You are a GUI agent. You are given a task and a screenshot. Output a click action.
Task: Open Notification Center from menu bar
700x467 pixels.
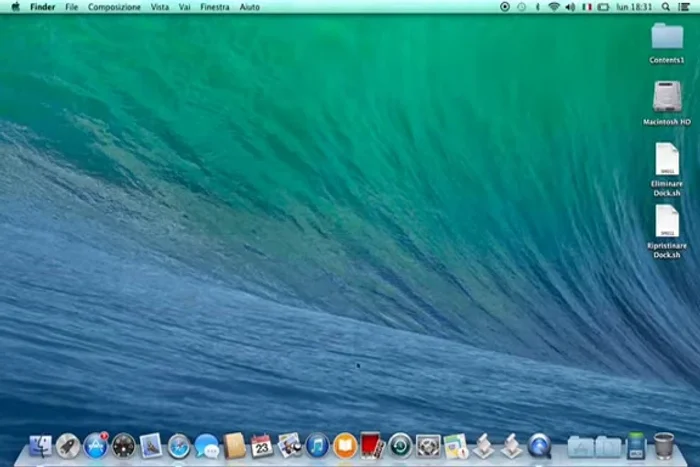pos(686,6)
